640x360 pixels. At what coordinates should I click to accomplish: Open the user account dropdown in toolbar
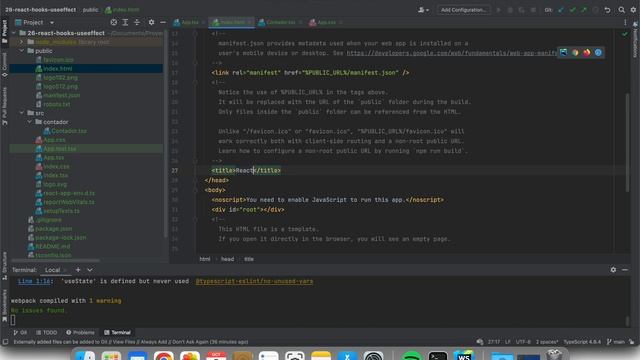point(423,10)
